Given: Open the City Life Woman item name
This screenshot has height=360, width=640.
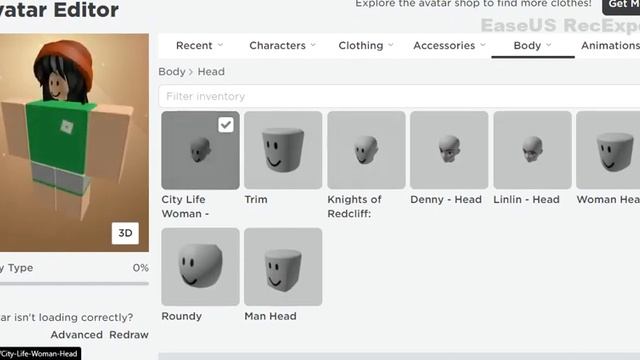Looking at the screenshot, I should click(185, 207).
